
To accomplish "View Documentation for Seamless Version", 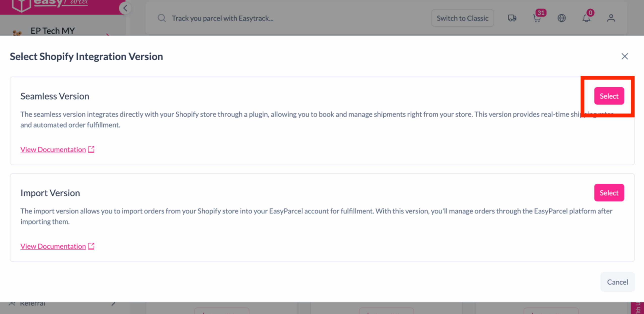I will (53, 149).
